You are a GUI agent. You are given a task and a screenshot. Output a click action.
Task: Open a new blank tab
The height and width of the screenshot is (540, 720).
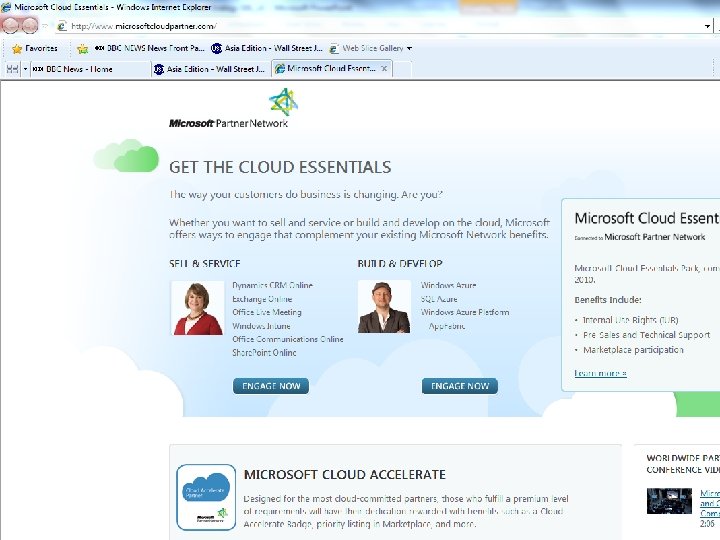pos(402,69)
